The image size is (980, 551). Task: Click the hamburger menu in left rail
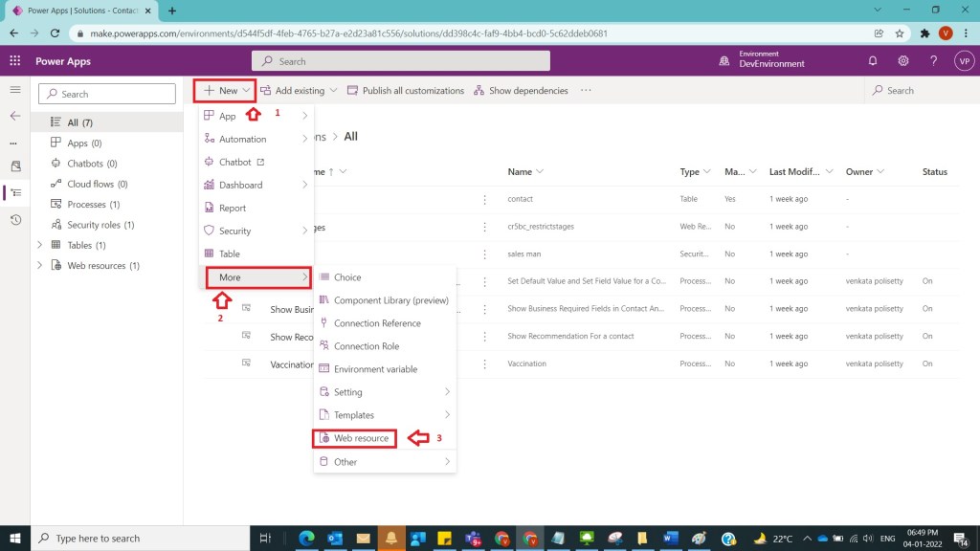point(14,90)
